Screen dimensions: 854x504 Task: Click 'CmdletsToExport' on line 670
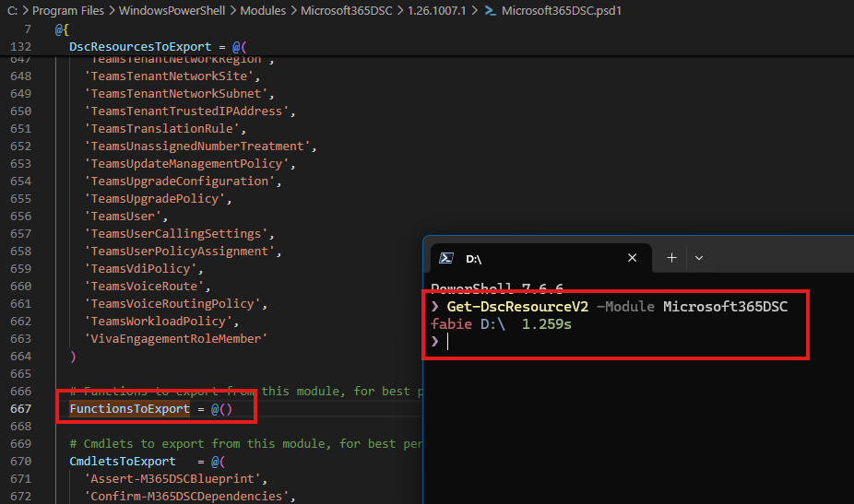tap(123, 461)
